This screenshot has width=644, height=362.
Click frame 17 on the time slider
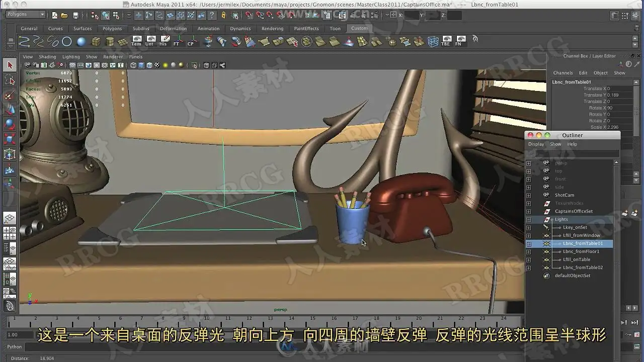click(355, 320)
